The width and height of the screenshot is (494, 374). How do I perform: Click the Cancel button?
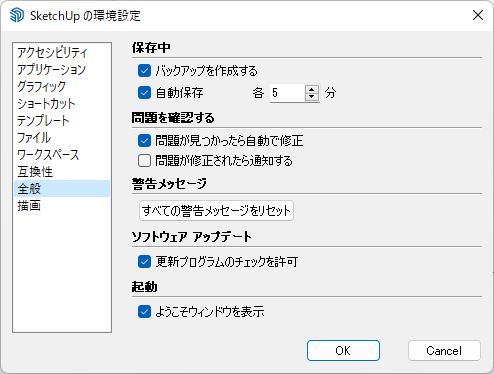[x=444, y=350]
